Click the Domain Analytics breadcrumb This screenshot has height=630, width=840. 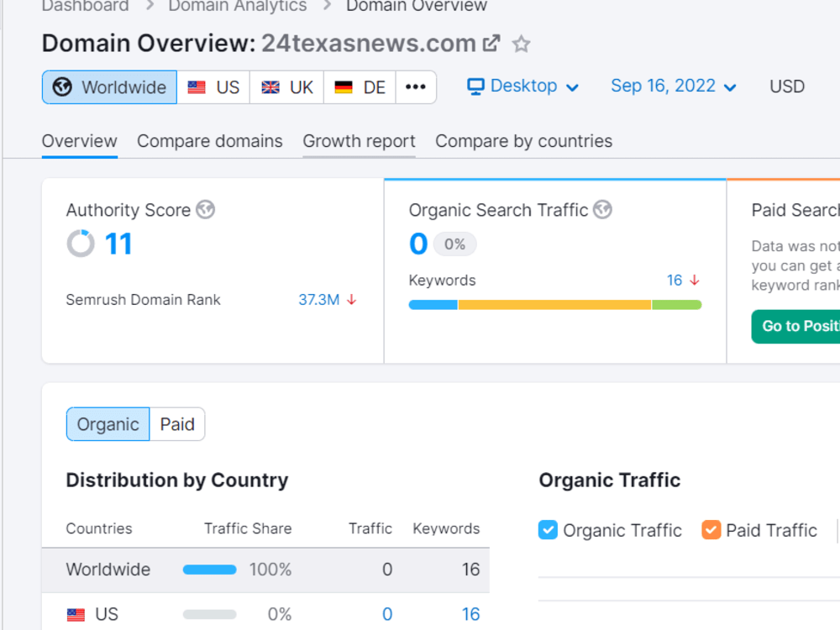click(x=238, y=6)
